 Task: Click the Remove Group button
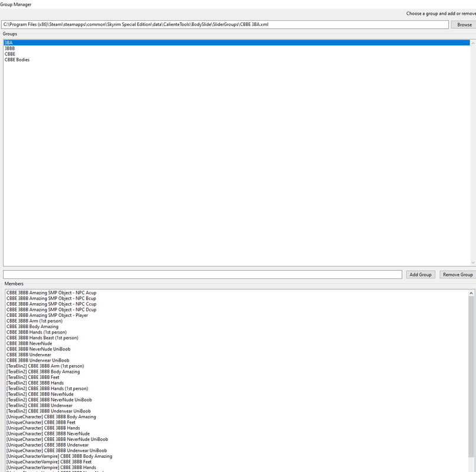click(x=458, y=274)
